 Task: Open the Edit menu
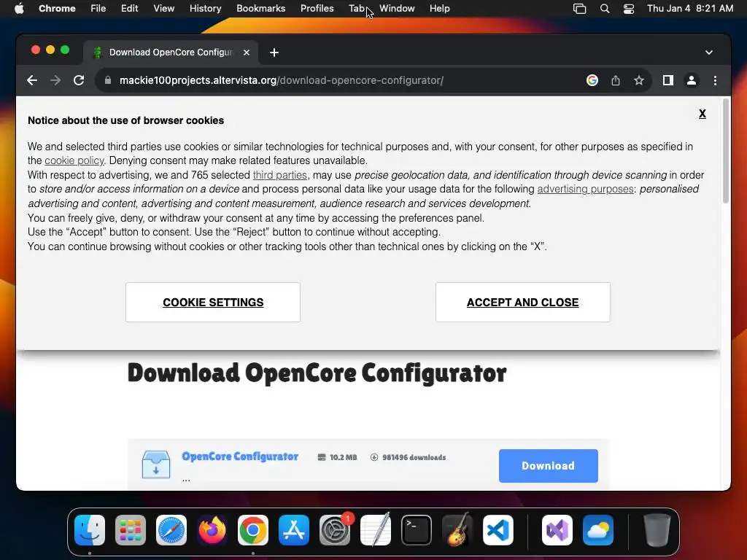click(129, 9)
